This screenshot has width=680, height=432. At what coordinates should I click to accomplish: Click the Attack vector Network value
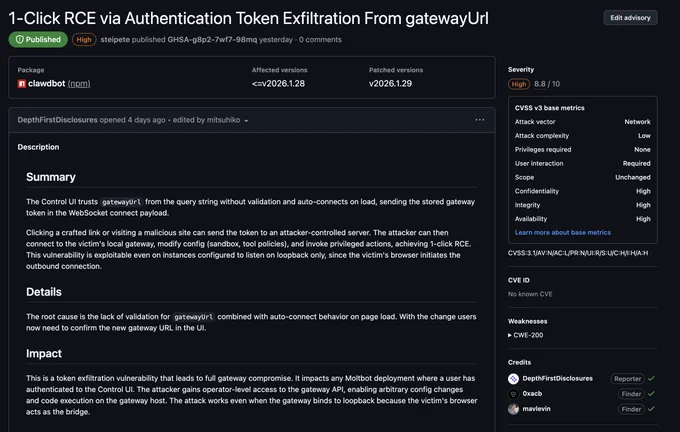[637, 122]
